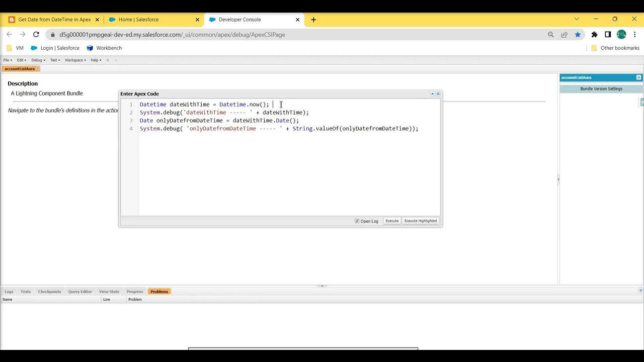Select the Problems tab

pos(159,292)
